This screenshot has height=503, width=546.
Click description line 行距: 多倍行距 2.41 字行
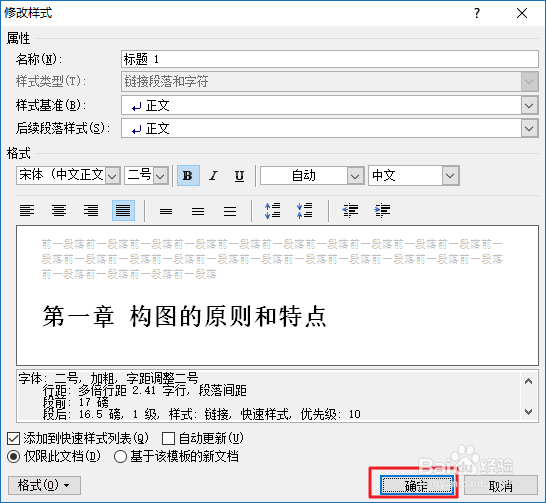(116, 391)
